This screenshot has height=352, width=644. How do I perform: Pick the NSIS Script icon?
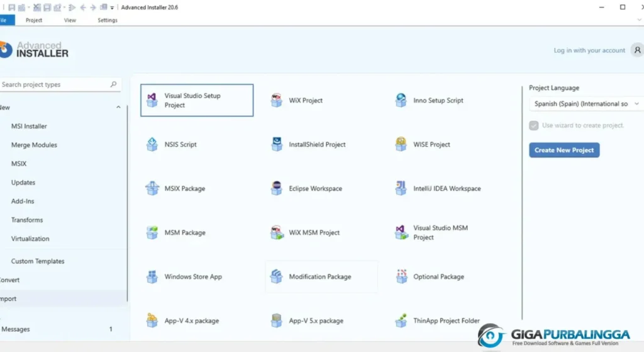(x=152, y=144)
